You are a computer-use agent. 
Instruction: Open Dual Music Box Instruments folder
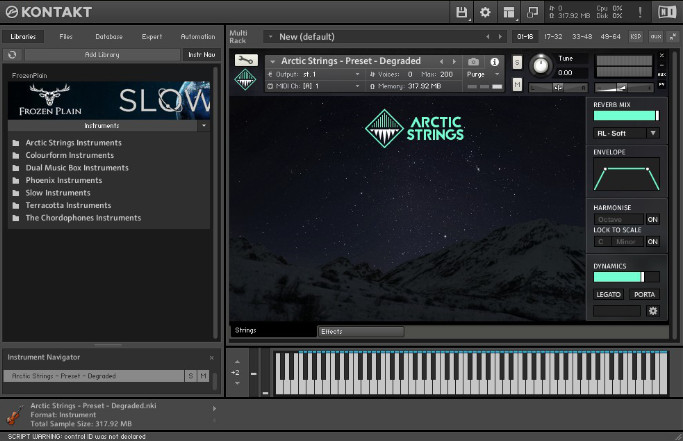coord(77,168)
